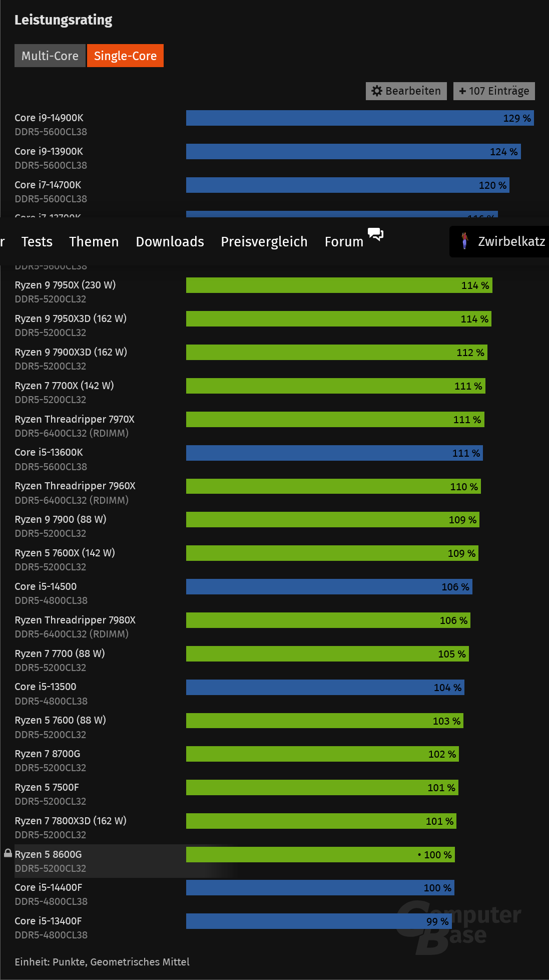Open the Themen menu item

coord(94,242)
